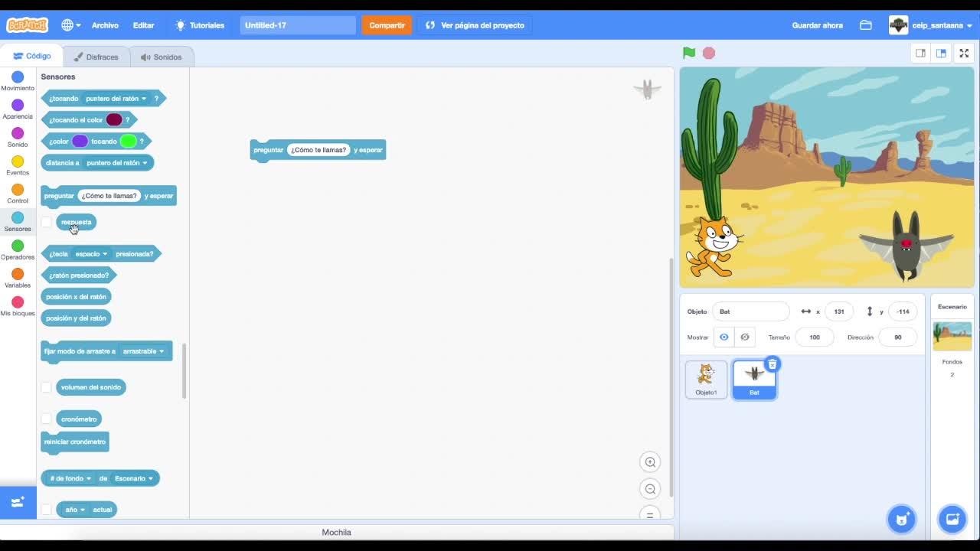The image size is (980, 551).
Task: Open the dropdown in 'distancia a' block
Action: [116, 162]
